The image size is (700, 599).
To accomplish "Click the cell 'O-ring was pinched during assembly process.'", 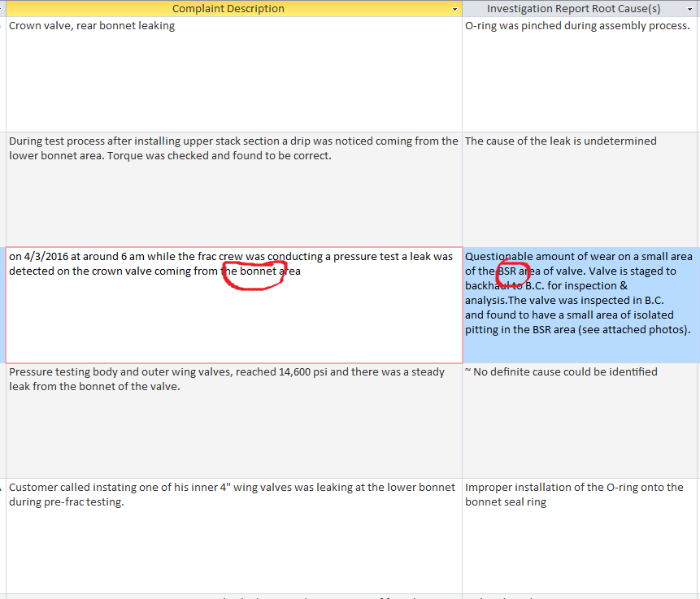I will click(580, 74).
